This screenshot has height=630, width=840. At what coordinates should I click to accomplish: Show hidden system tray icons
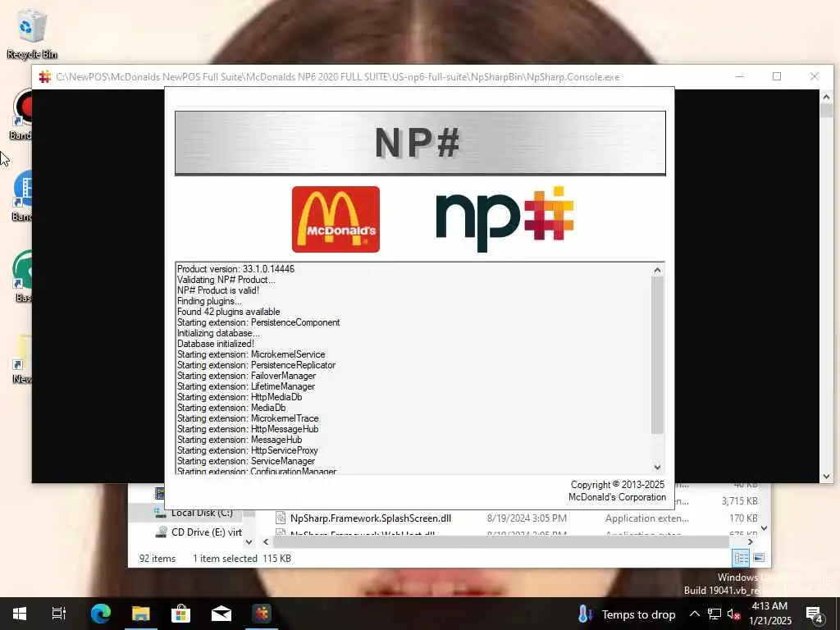694,614
